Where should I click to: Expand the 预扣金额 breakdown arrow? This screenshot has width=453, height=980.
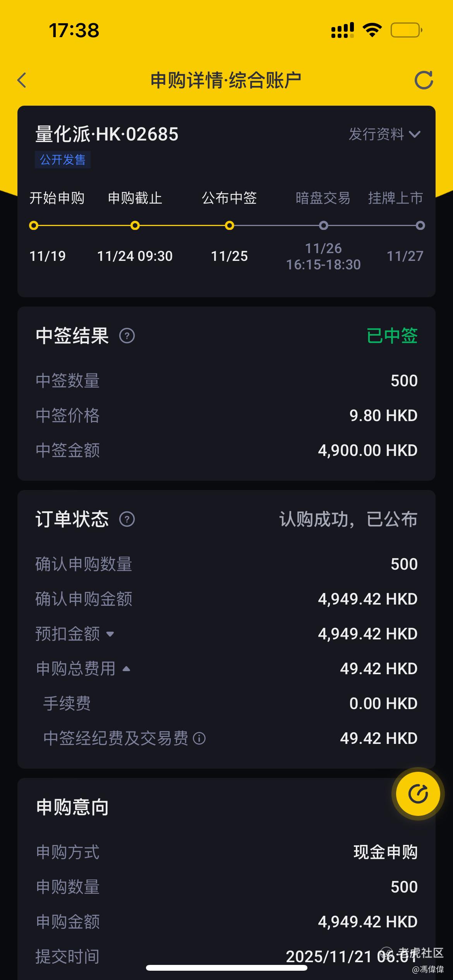(110, 634)
